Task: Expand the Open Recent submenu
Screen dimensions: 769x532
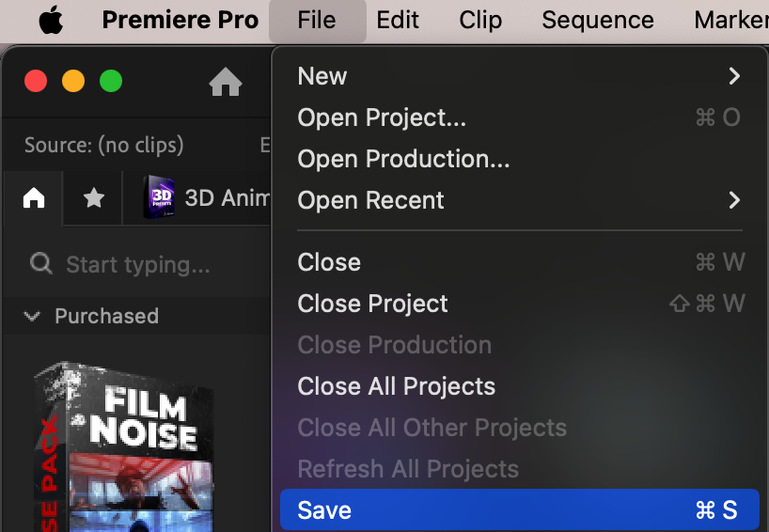Action: tap(734, 200)
